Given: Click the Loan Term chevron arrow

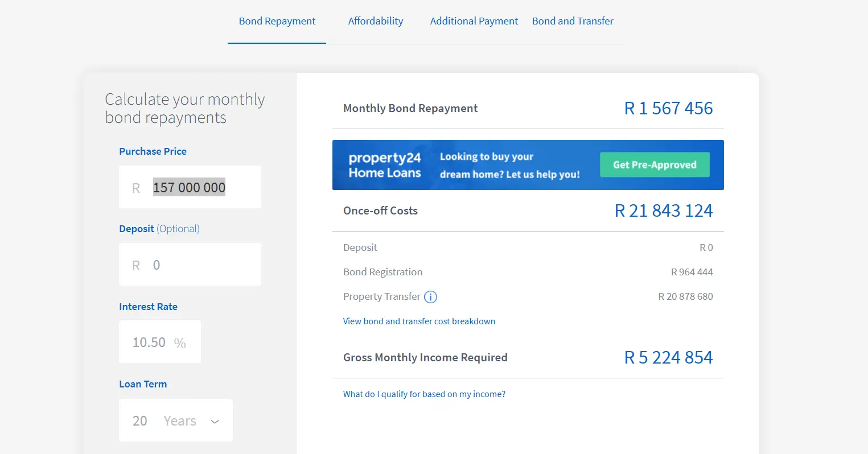Looking at the screenshot, I should click(x=215, y=422).
